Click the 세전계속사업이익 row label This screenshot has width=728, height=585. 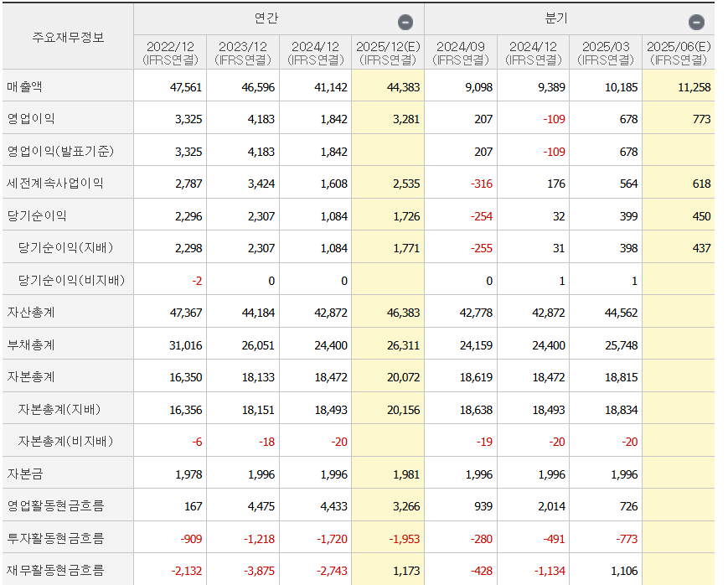(x=54, y=183)
